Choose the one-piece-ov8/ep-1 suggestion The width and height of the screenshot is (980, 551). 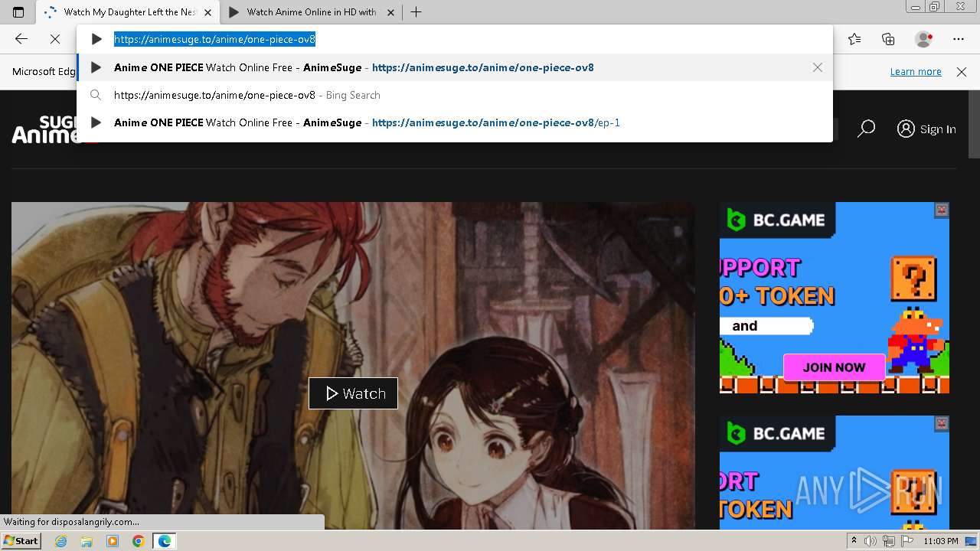(x=455, y=122)
